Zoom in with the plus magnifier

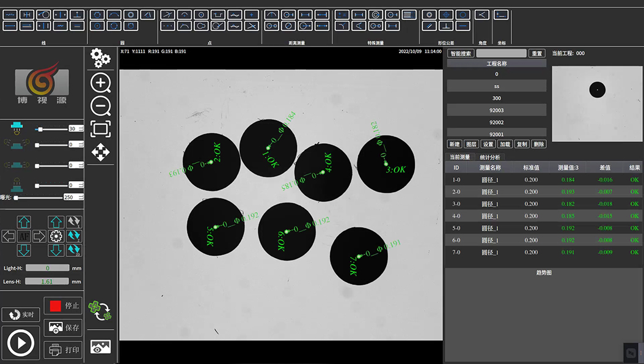(101, 83)
